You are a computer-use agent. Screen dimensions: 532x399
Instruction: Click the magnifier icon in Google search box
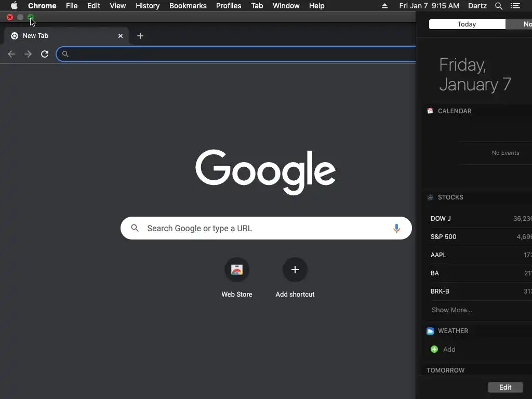tap(135, 228)
